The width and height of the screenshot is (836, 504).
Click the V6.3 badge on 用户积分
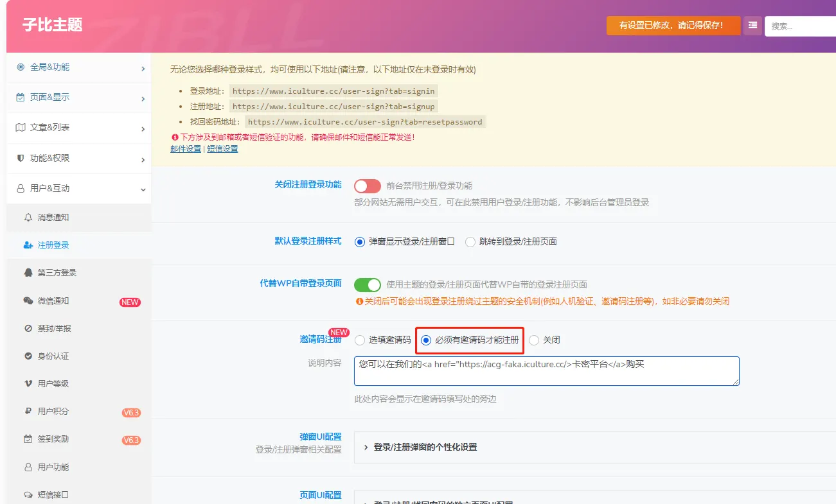[131, 413]
